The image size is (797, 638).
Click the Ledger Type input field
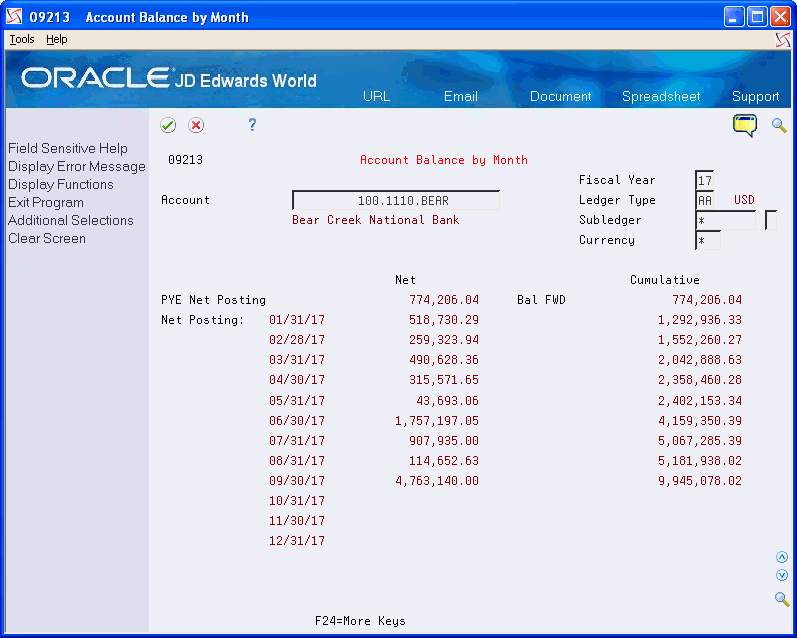click(x=704, y=200)
